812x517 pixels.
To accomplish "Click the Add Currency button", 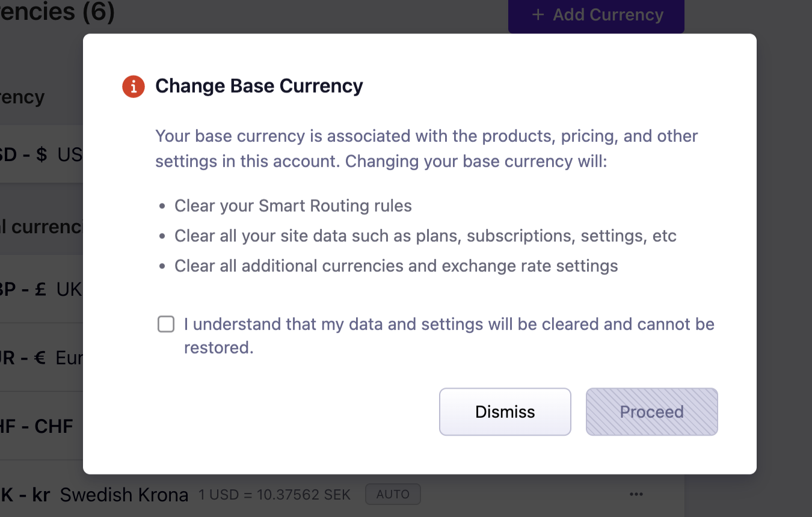I will pos(595,15).
